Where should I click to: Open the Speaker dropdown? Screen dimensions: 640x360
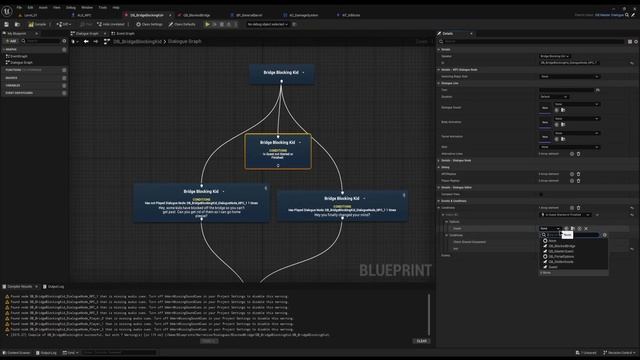(554, 56)
